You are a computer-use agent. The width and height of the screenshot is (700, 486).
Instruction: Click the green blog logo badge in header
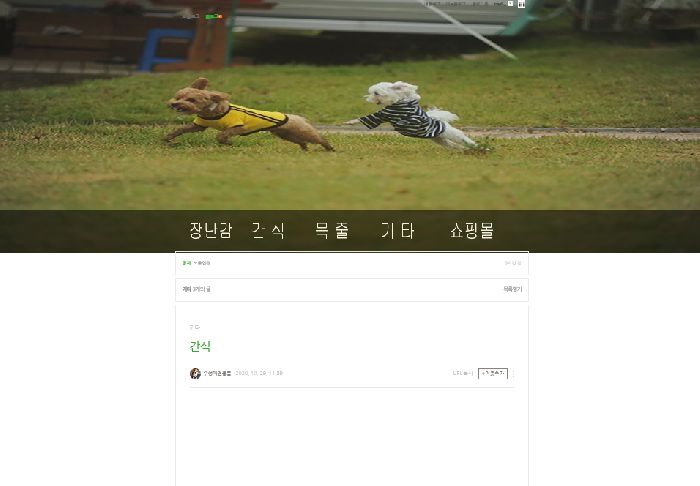coord(214,17)
